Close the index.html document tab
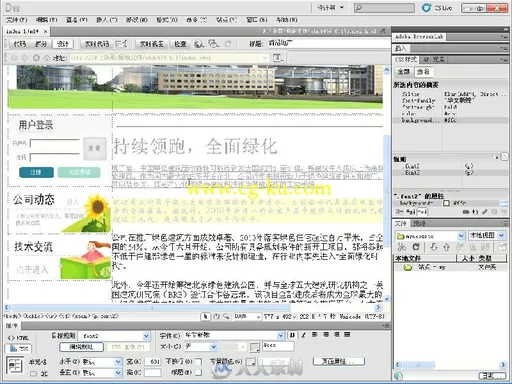 (x=46, y=32)
